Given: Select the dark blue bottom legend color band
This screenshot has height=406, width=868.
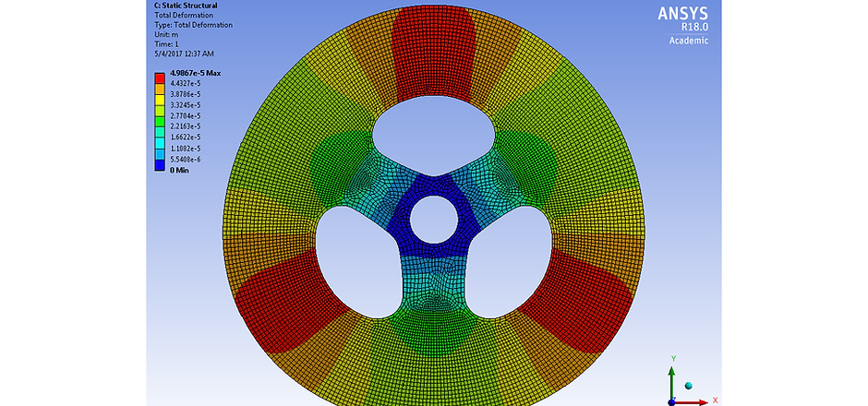Looking at the screenshot, I should tap(160, 165).
